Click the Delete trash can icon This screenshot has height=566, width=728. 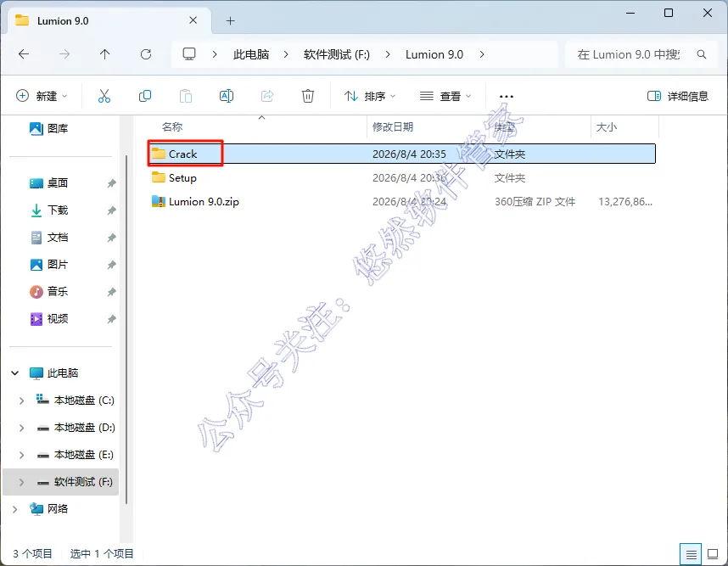308,96
